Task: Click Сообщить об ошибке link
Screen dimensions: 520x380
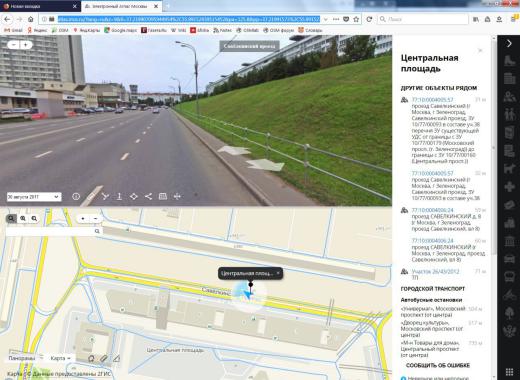Action: [438, 365]
